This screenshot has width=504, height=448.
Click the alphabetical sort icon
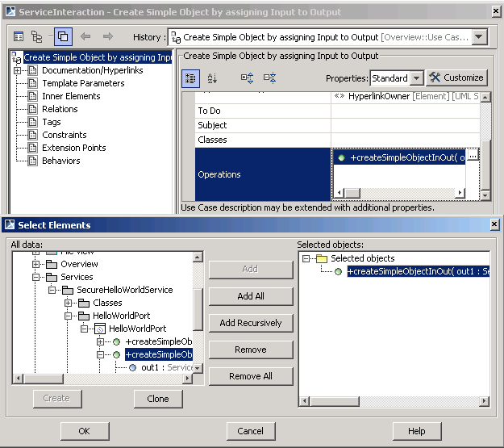pyautogui.click(x=212, y=78)
